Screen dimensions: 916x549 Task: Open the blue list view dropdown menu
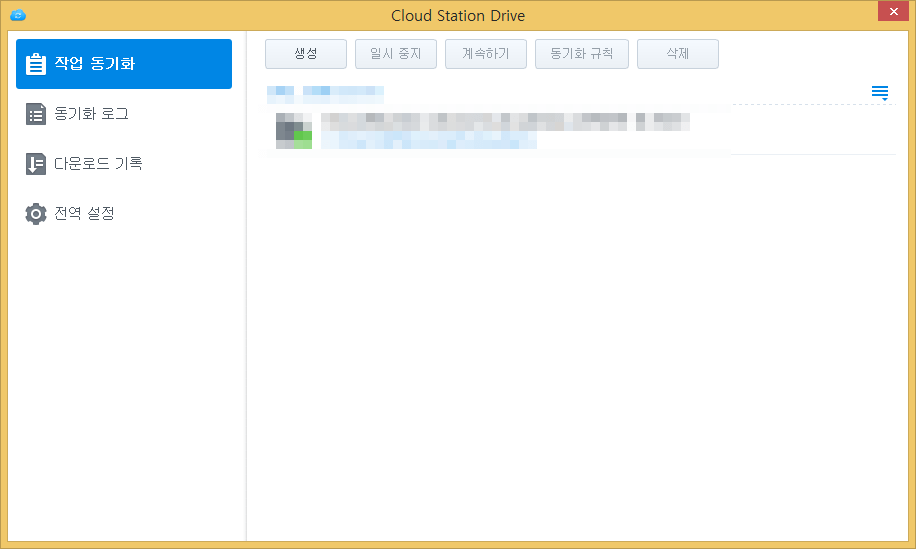[x=880, y=93]
